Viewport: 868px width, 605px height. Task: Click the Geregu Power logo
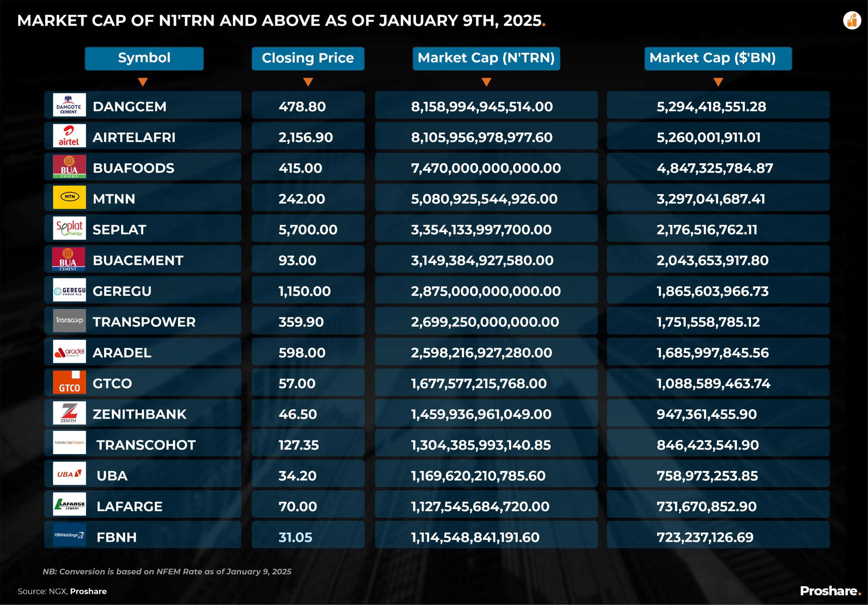(69, 290)
